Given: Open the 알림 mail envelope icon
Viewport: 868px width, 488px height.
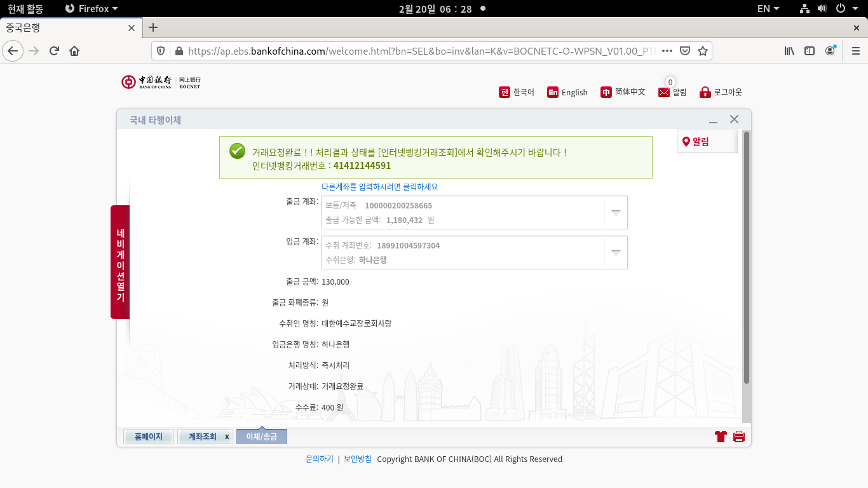Looking at the screenshot, I should (x=664, y=93).
